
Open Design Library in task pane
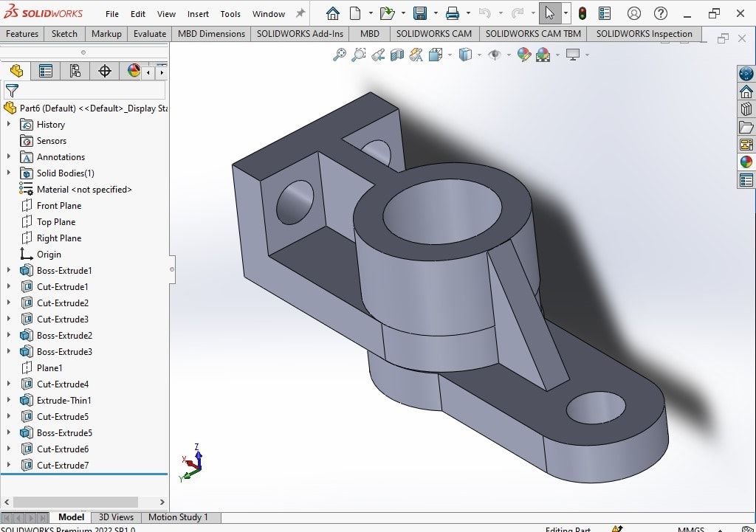pyautogui.click(x=746, y=109)
